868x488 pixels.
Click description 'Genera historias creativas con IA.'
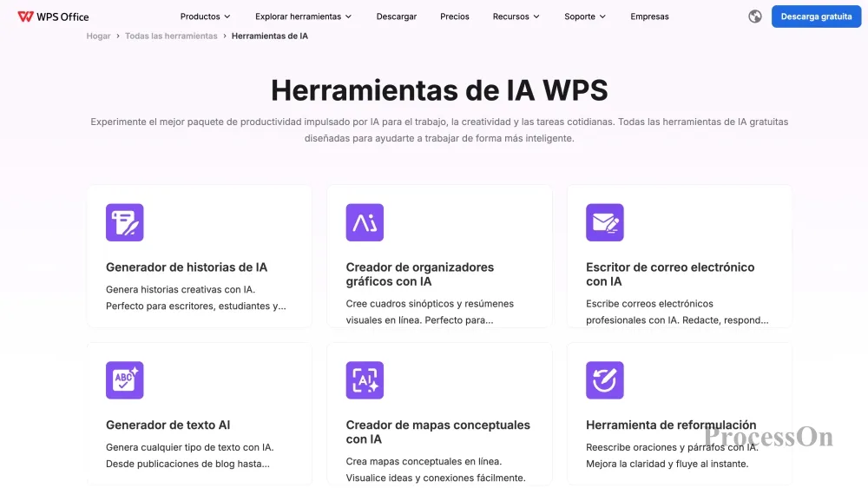[x=181, y=289]
